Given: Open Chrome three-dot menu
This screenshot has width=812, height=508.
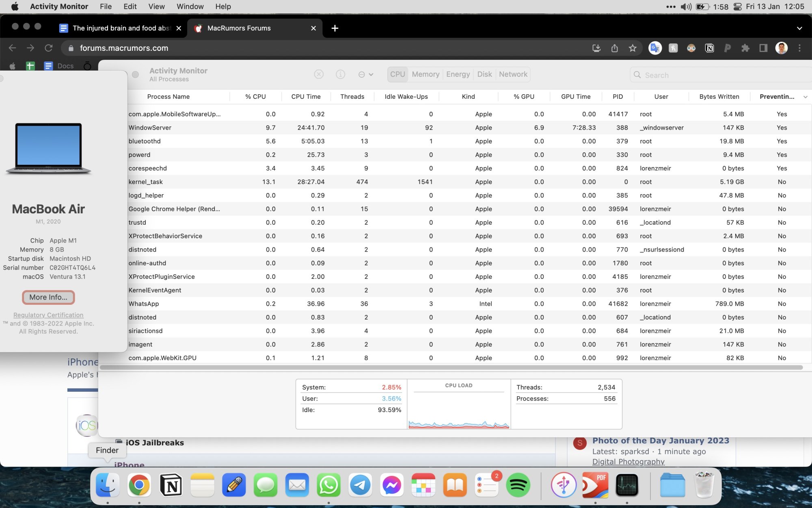Looking at the screenshot, I should [x=799, y=48].
